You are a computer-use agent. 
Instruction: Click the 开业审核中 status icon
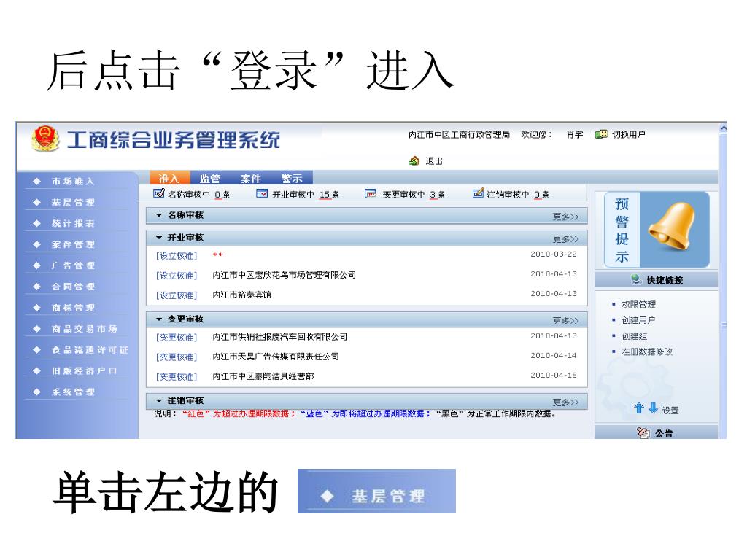(262, 193)
